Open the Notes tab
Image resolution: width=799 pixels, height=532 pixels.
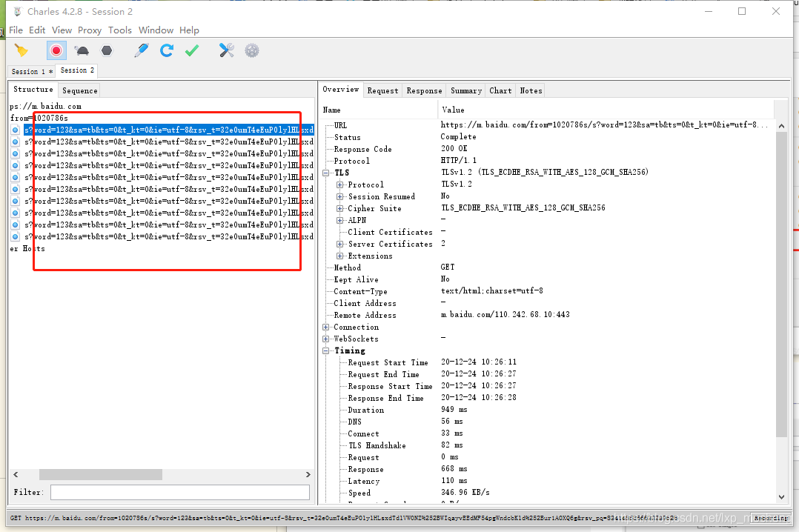click(531, 90)
